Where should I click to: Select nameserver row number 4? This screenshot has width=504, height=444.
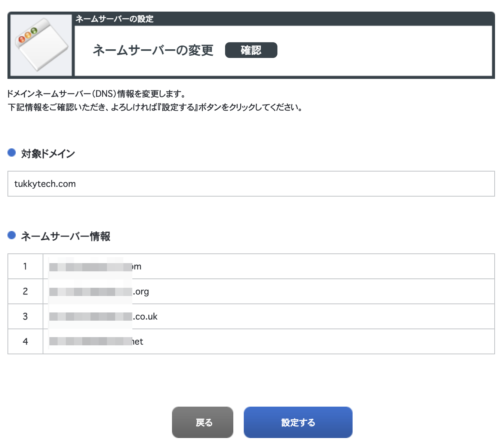tap(25, 342)
